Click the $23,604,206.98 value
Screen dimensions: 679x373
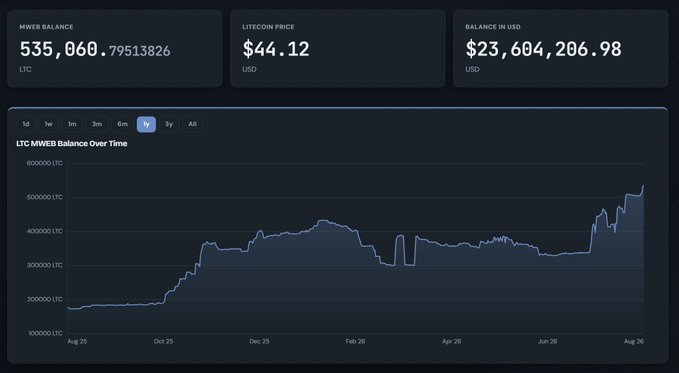click(x=543, y=49)
